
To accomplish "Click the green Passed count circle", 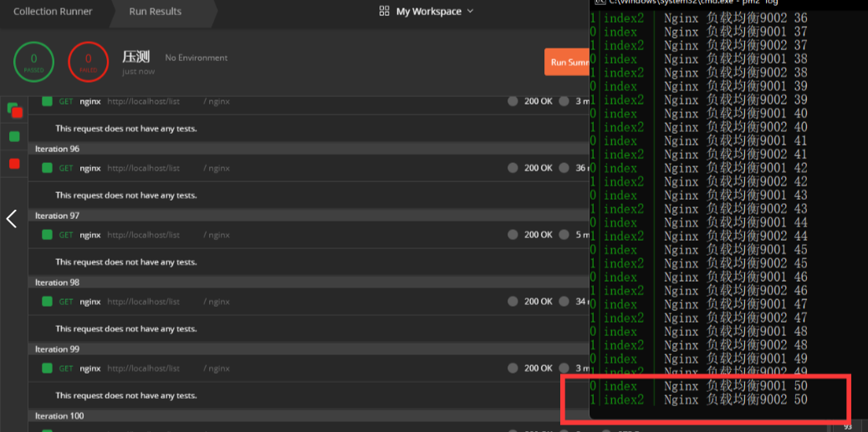I will 33,62.
